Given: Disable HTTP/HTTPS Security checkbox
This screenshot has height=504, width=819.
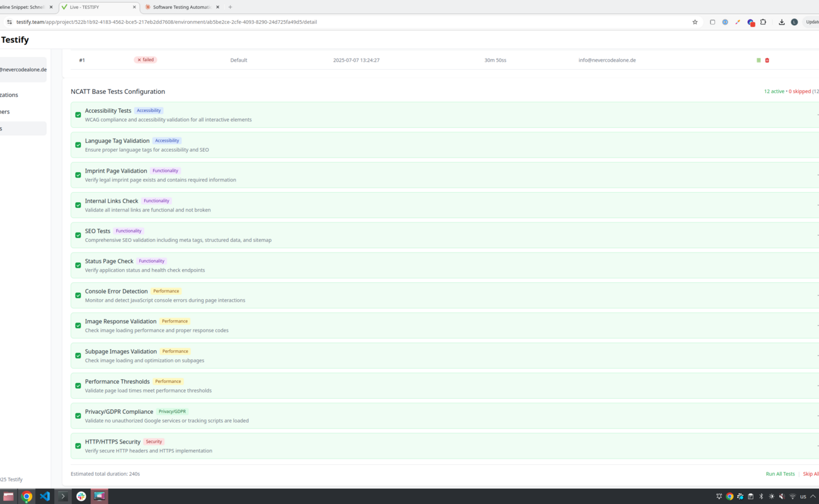Looking at the screenshot, I should click(x=78, y=446).
